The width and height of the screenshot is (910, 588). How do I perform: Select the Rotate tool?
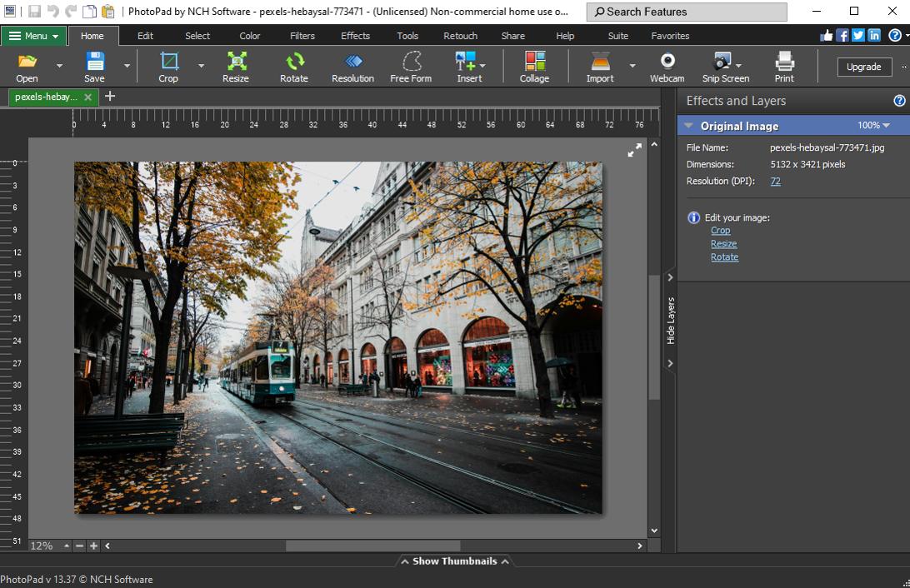pyautogui.click(x=294, y=67)
